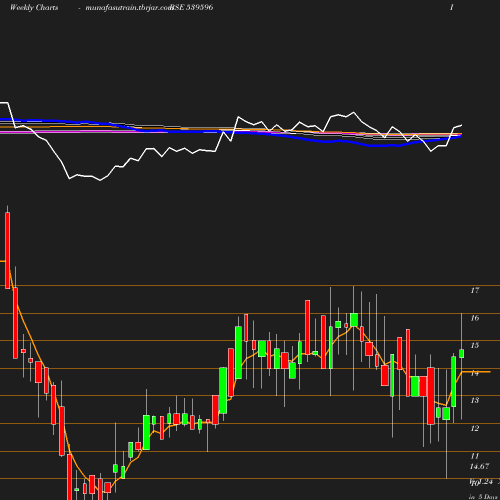Screen dimensions: 500x500
Task: Click the 'BSE 539596' stock code label
Action: (192, 7)
